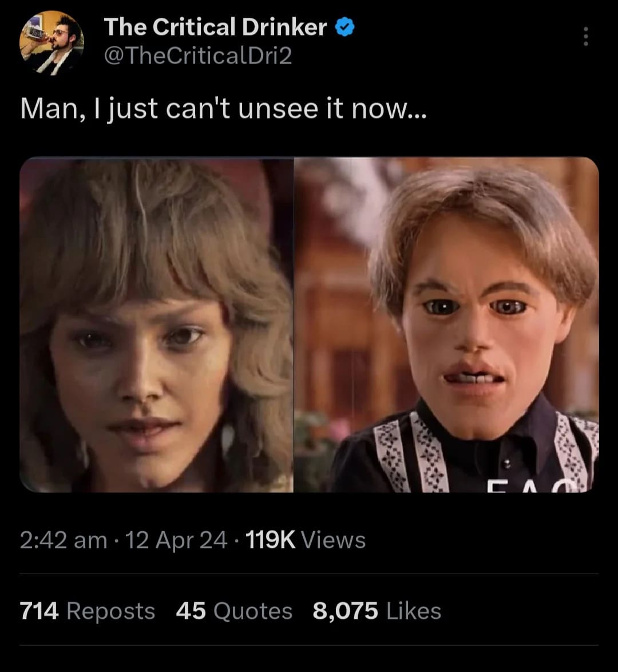Click the 2:42 am timestamp
Viewport: 618px width, 672px height.
tap(63, 540)
